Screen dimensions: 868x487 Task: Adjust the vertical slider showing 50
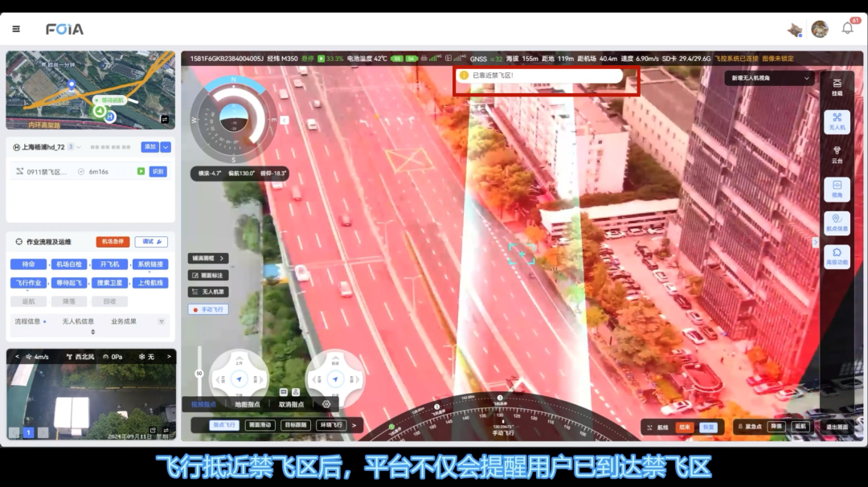tap(199, 373)
